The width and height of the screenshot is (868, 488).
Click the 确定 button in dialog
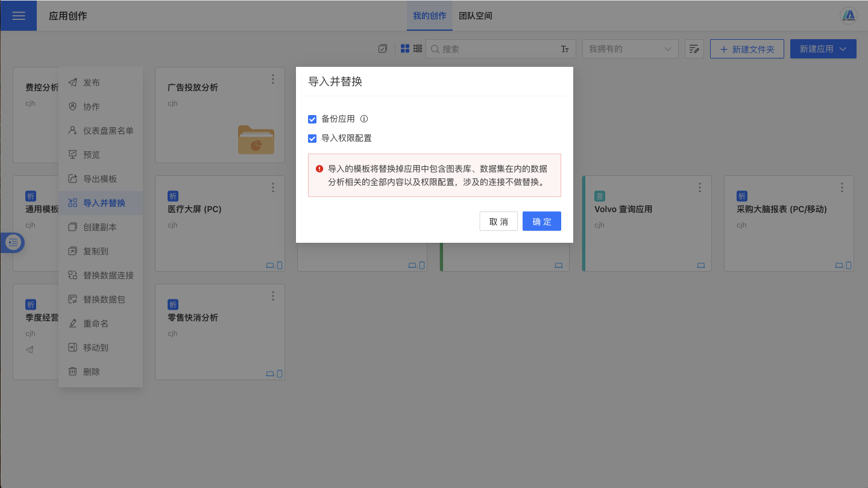tap(541, 221)
